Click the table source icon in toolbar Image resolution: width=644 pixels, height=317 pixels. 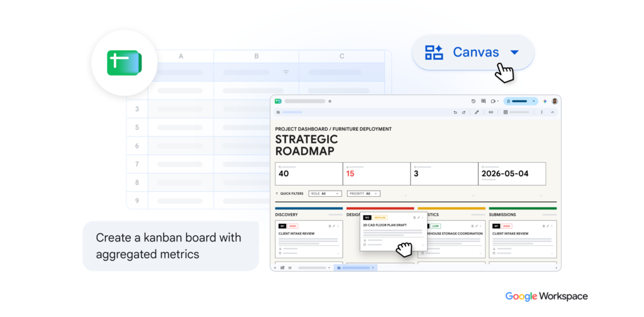[506, 112]
